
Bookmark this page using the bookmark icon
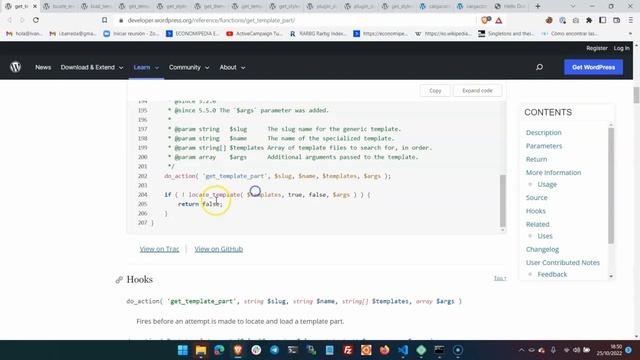[104, 20]
